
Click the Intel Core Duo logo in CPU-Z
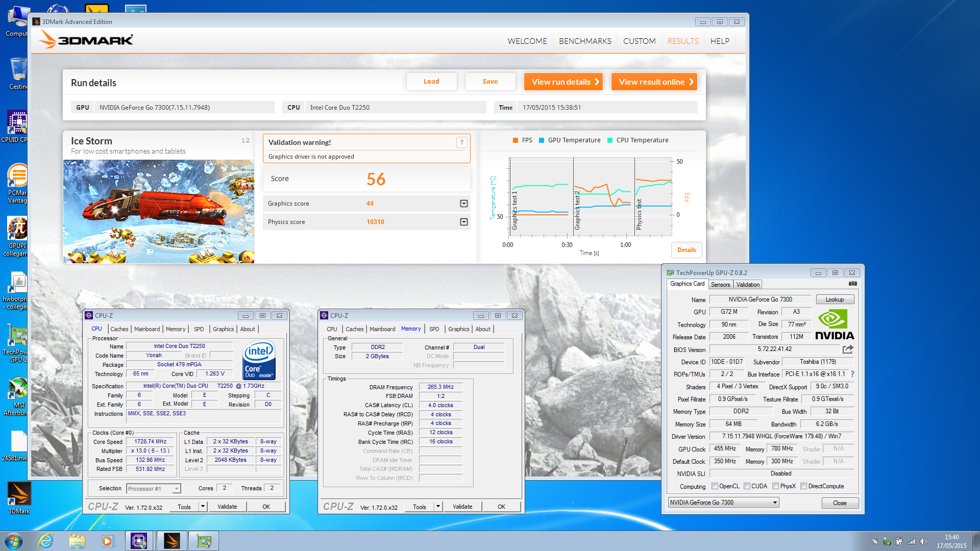[259, 360]
